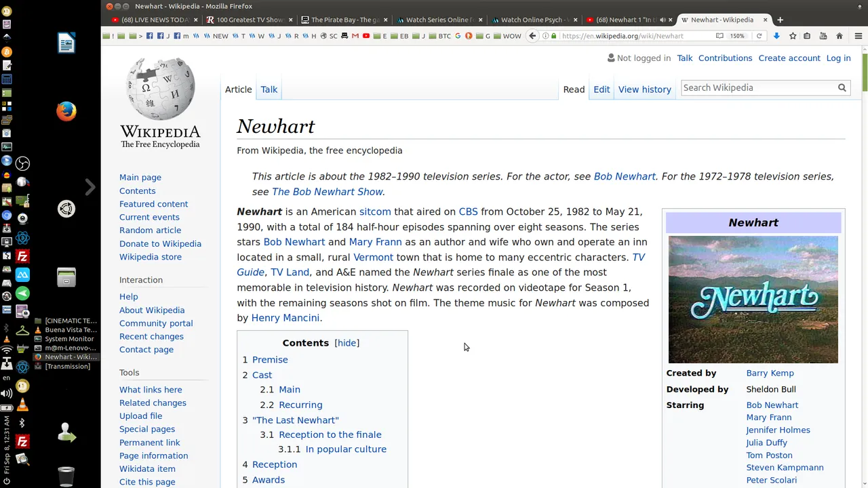The height and width of the screenshot is (488, 868).
Task: Mute the Newhart 1 YouTube tab audio
Action: coord(663,20)
